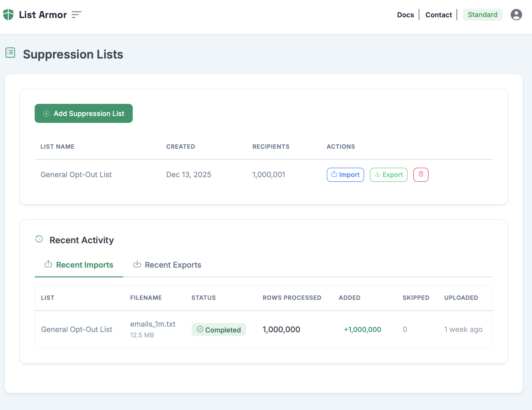Click the plus icon on Add Suppression List
Image resolution: width=532 pixels, height=410 pixels.
(46, 113)
